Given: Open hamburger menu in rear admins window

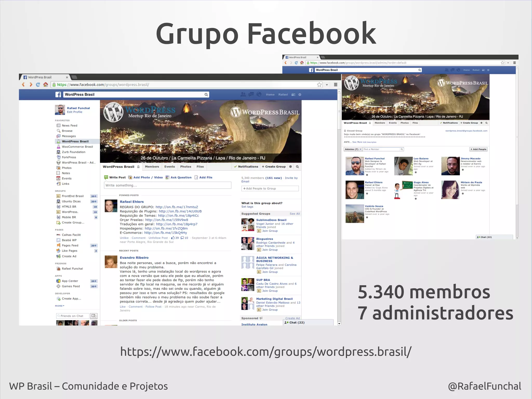Looking at the screenshot, I should point(514,63).
